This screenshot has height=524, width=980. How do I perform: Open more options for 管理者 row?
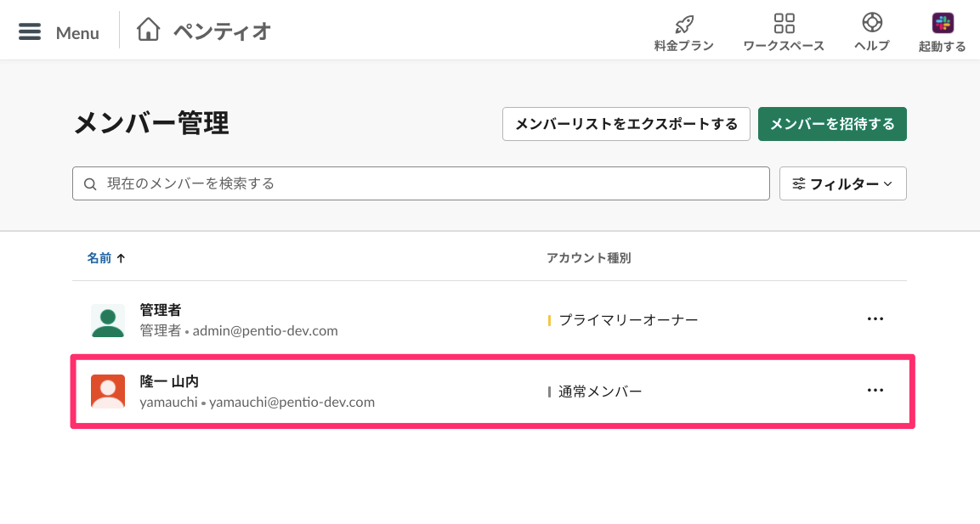click(875, 319)
